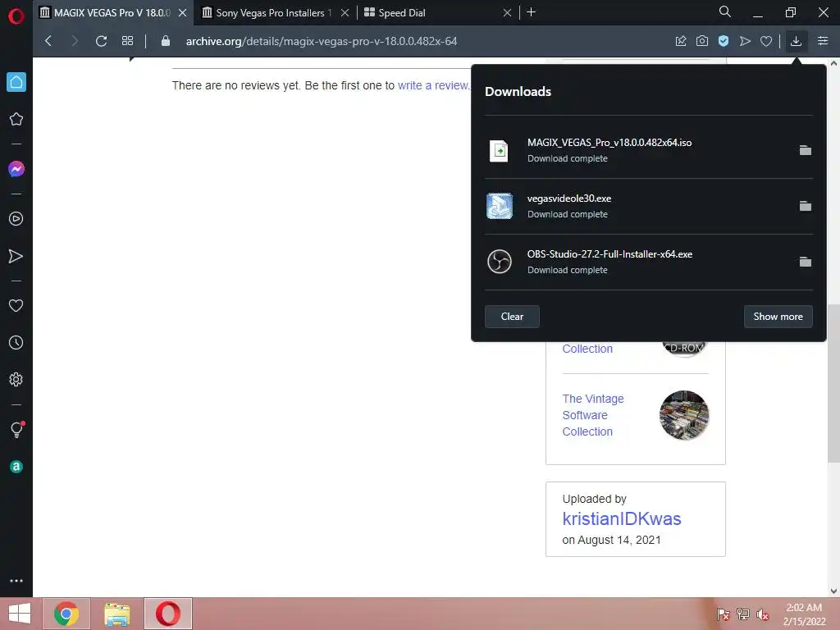Screen dimensions: 840x630
Task: Open The Vintage Software Collection link
Action: [x=593, y=415]
